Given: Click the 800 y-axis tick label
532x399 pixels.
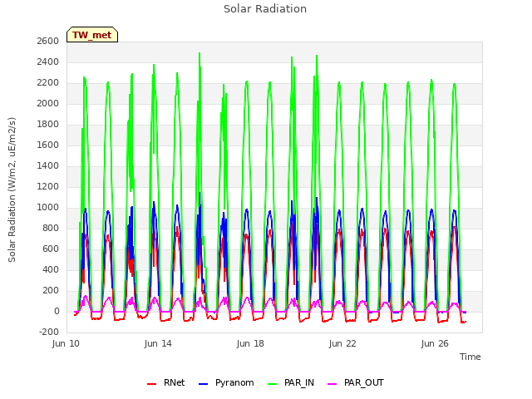Looking at the screenshot, I should point(51,228).
